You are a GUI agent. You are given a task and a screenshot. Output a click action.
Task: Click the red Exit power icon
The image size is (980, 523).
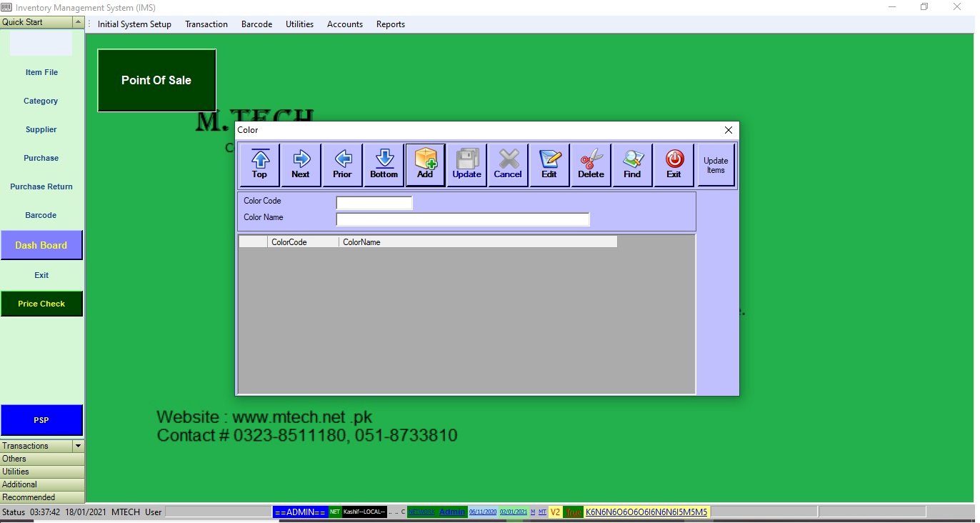674,159
